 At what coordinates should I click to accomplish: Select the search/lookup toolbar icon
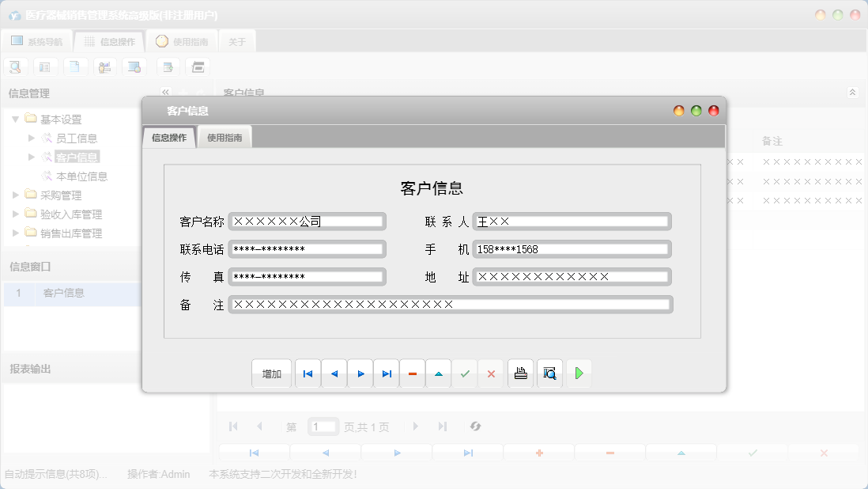tap(15, 66)
